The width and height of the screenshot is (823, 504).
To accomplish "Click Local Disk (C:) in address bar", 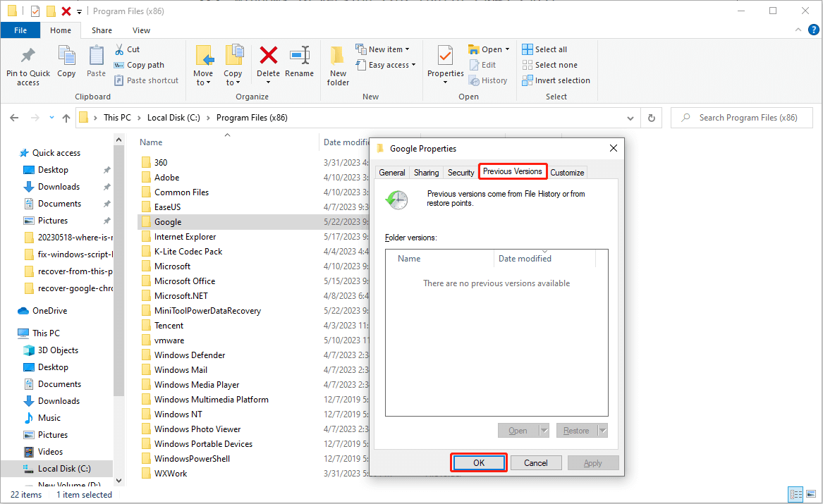I will click(173, 118).
